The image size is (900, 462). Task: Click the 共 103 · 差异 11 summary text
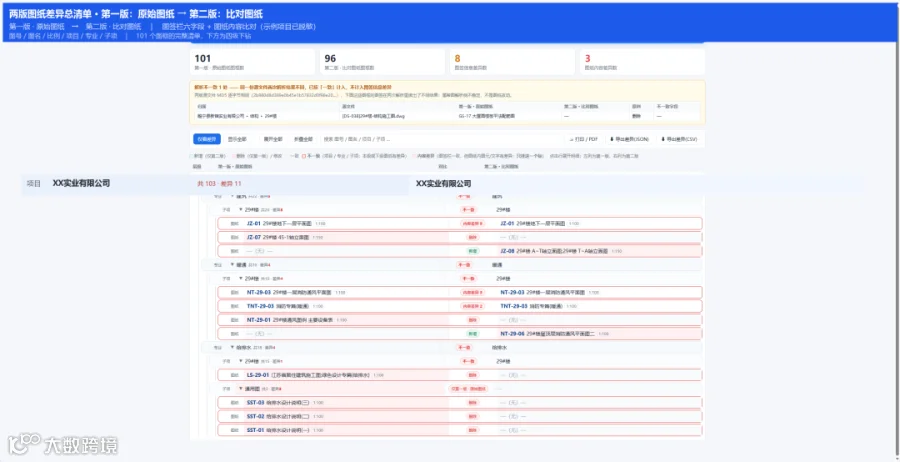219,184
